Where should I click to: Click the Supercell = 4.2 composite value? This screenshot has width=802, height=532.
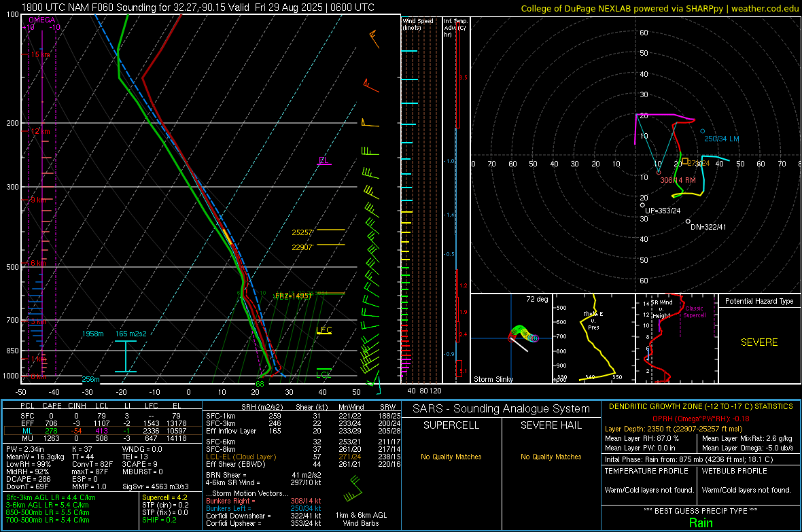pyautogui.click(x=164, y=497)
